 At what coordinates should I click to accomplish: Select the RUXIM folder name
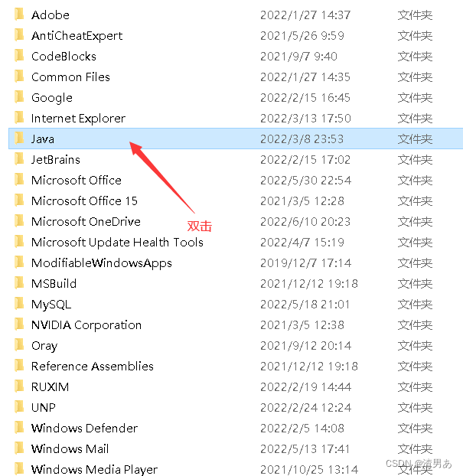50,386
